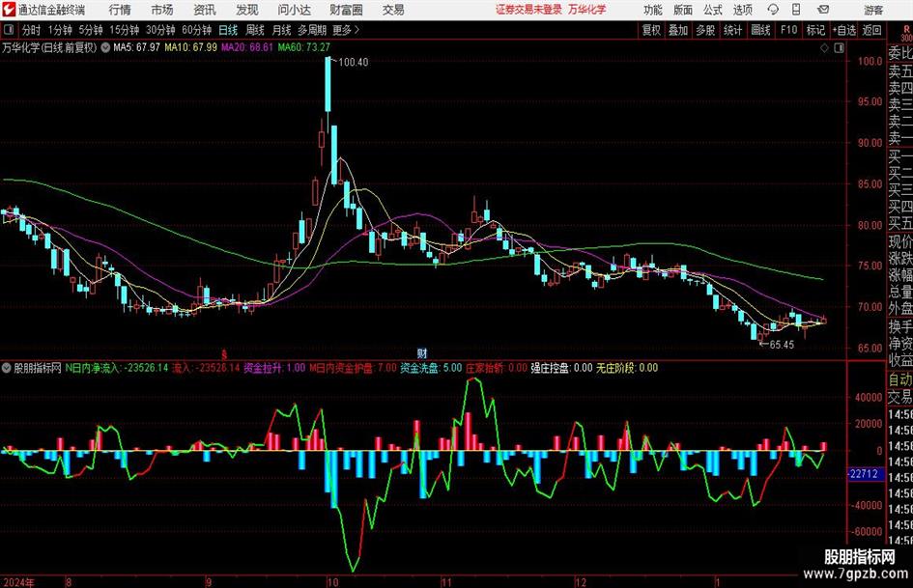This screenshot has height=588, width=913.
Task: Switch to 15分钟 period
Action: (x=125, y=30)
